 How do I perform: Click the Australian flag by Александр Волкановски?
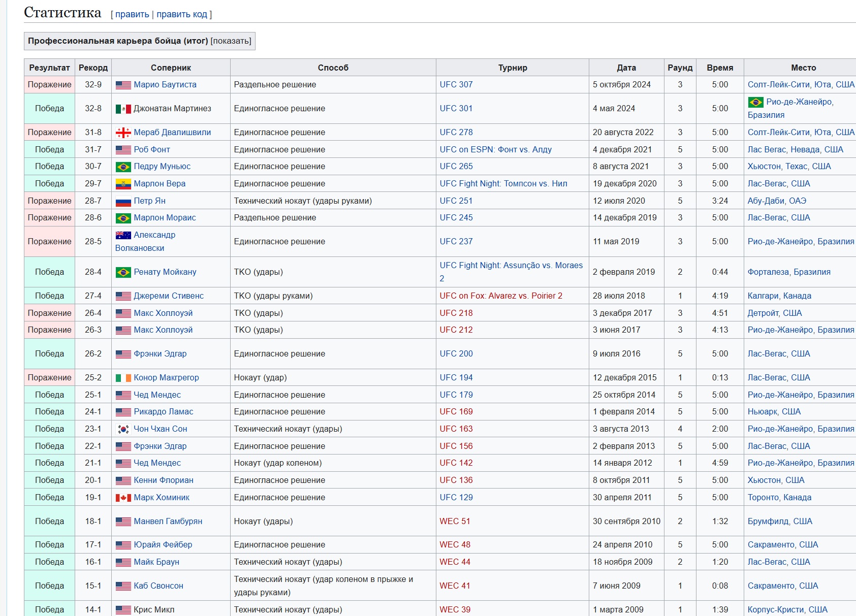coord(123,235)
